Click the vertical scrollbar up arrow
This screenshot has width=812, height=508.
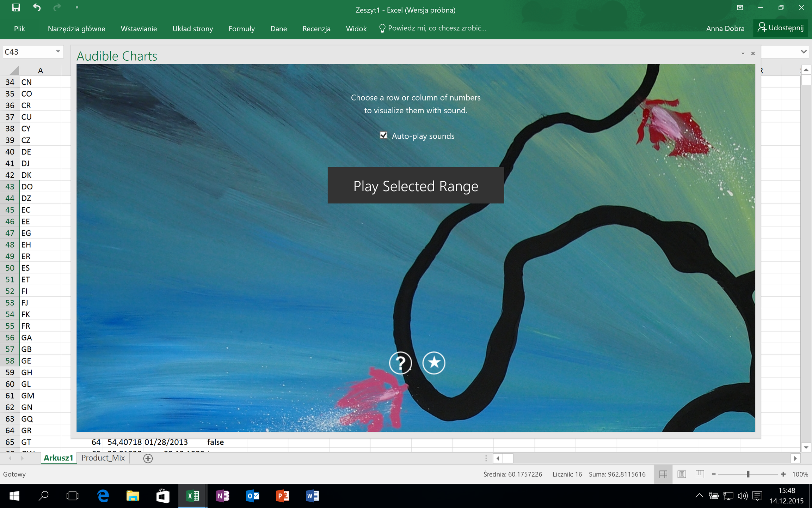point(806,69)
